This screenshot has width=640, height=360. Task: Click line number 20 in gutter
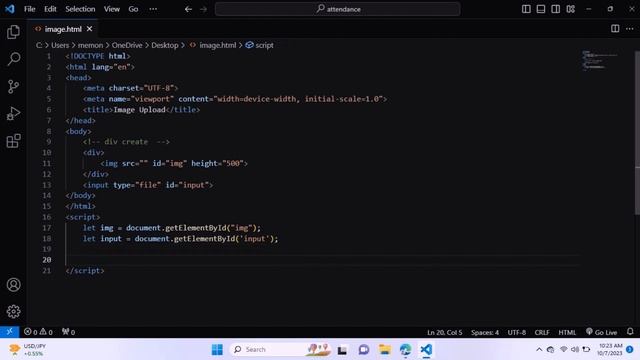[x=47, y=260]
